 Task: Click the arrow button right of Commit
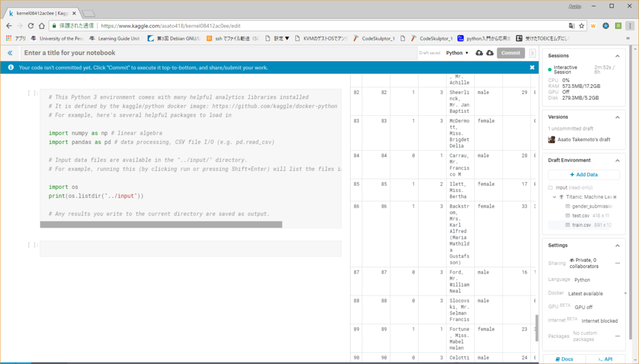tap(532, 53)
